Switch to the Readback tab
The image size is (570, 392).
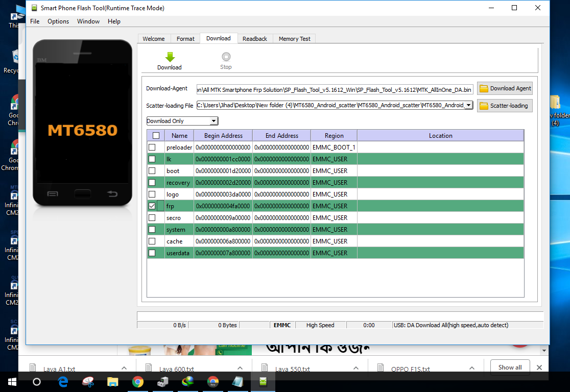pos(255,38)
